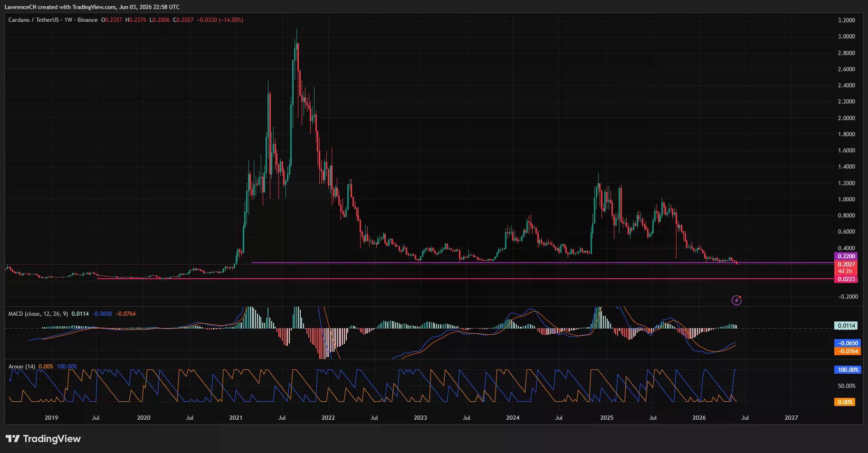Viewport: 868px width, 453px height.
Task: Click the orange 0.00% Aroon axis label
Action: 845,402
